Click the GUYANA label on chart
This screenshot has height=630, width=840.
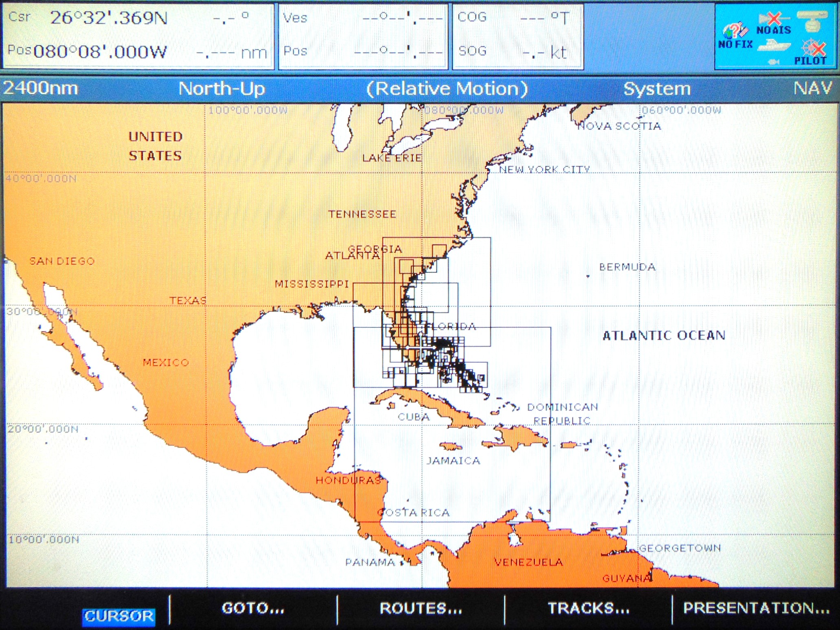tap(627, 578)
